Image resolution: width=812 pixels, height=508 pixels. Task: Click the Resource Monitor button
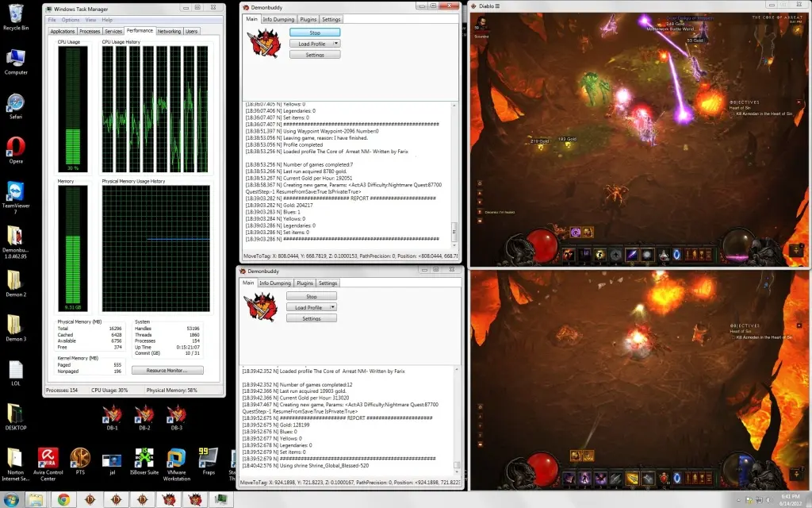point(167,371)
